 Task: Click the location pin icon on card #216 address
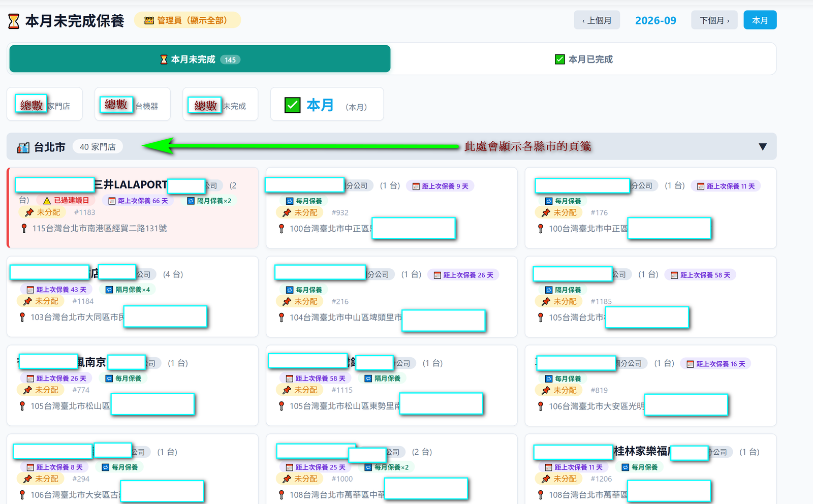[x=282, y=318]
